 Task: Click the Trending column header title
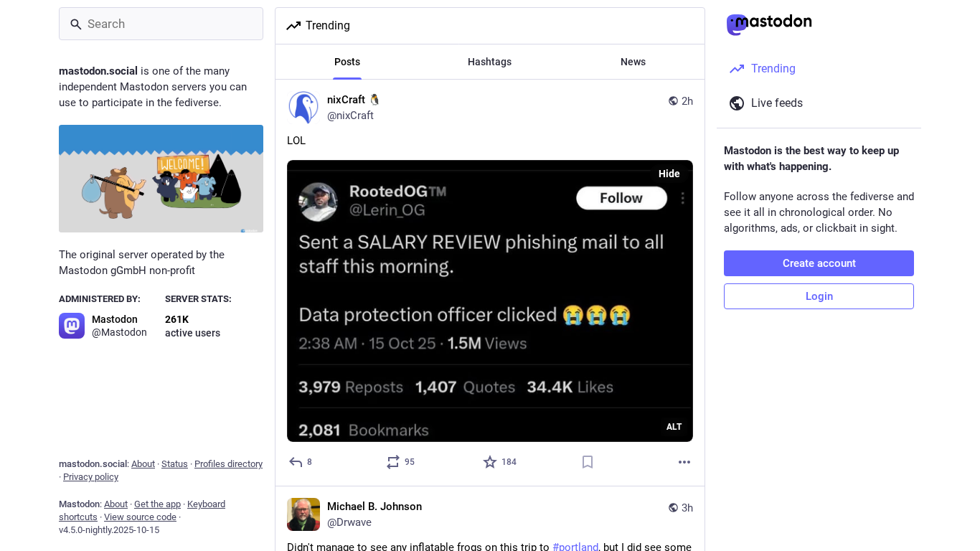point(328,26)
